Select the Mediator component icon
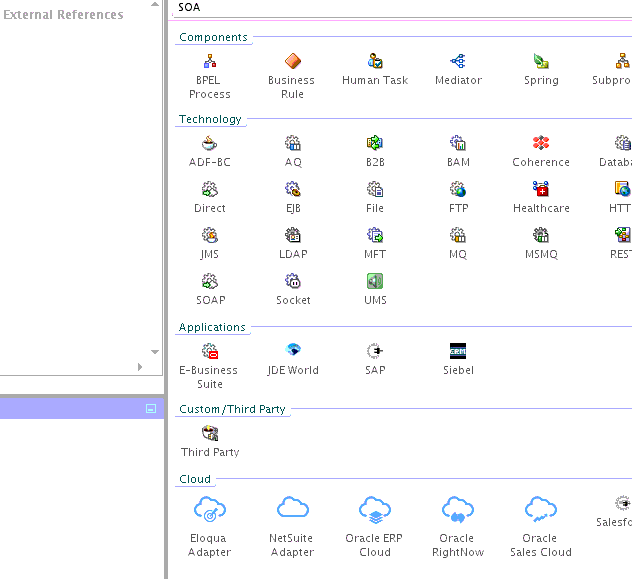Screen dimensions: 632x579 (x=458, y=62)
